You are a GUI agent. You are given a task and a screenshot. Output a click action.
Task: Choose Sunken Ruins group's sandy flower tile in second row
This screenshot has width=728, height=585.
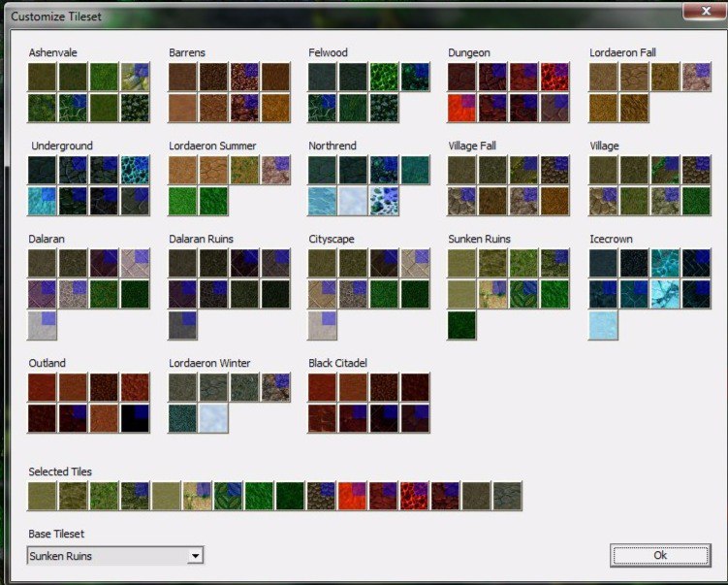click(x=492, y=294)
